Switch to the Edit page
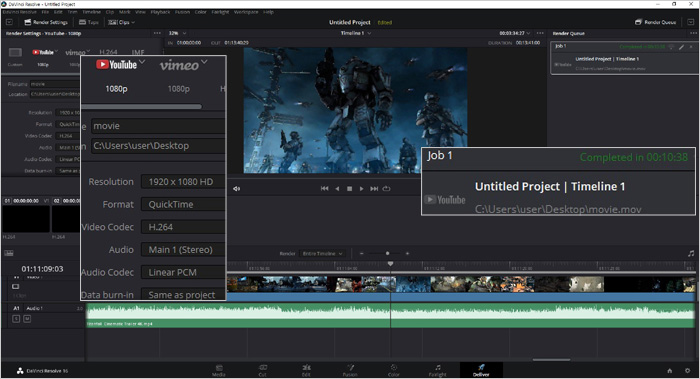 click(x=306, y=370)
